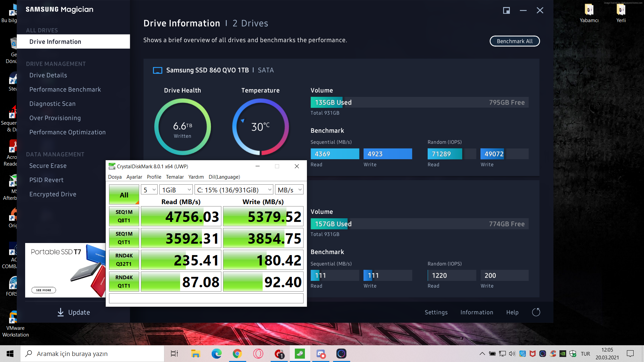Open File Explorer from the taskbar
The image size is (644, 362).
196,354
